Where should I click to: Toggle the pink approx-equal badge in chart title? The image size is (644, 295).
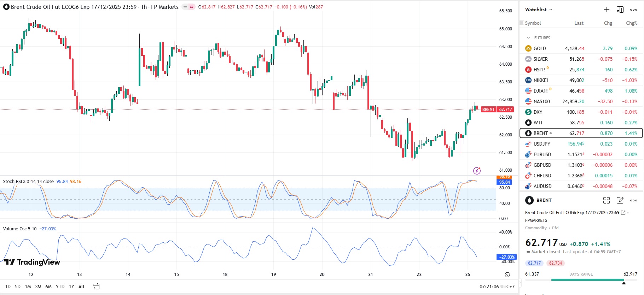click(x=192, y=7)
